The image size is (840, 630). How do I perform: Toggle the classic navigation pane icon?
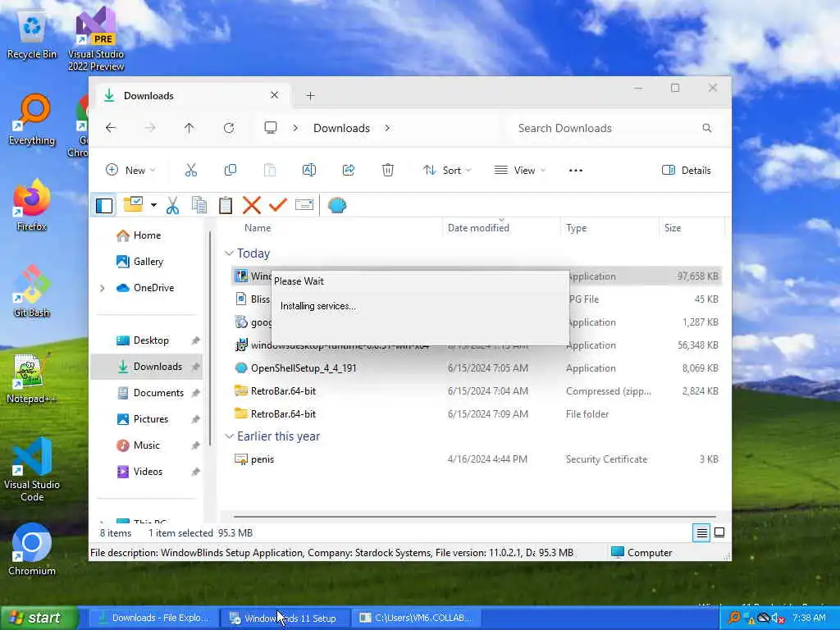pyautogui.click(x=104, y=205)
